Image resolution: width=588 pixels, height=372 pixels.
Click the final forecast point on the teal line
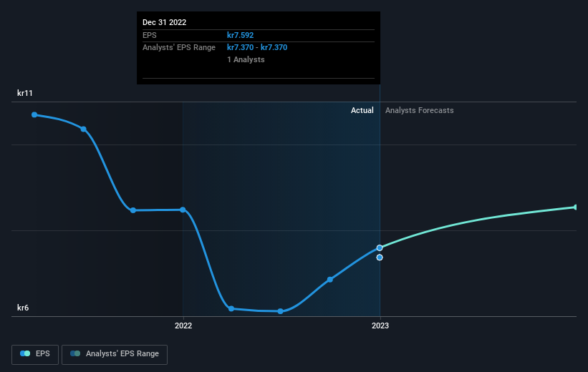pyautogui.click(x=576, y=207)
